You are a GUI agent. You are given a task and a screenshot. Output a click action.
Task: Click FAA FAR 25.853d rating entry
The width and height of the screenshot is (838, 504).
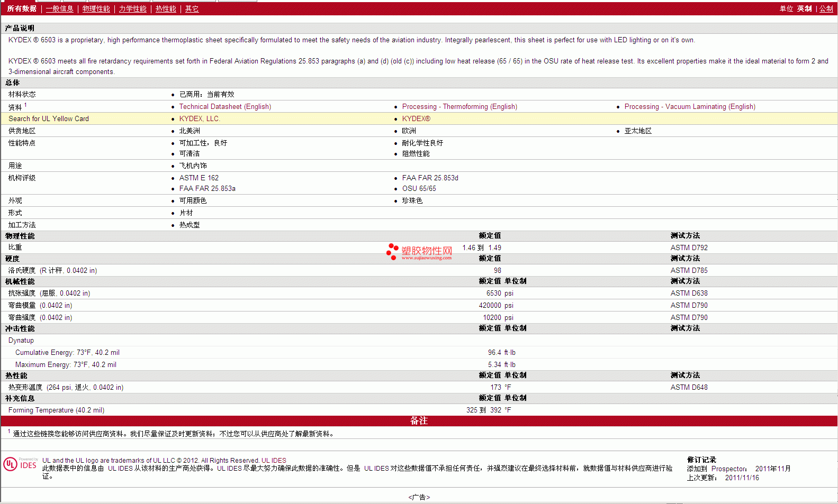point(430,178)
